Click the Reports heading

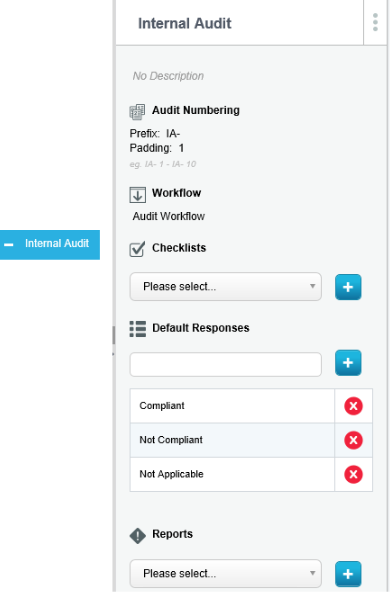tap(172, 534)
